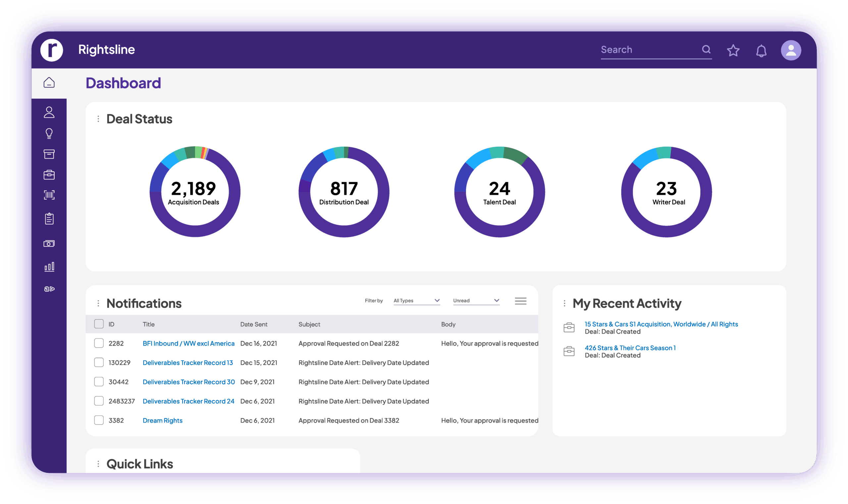The width and height of the screenshot is (848, 504).
Task: Open the user profile avatar
Action: (x=791, y=50)
